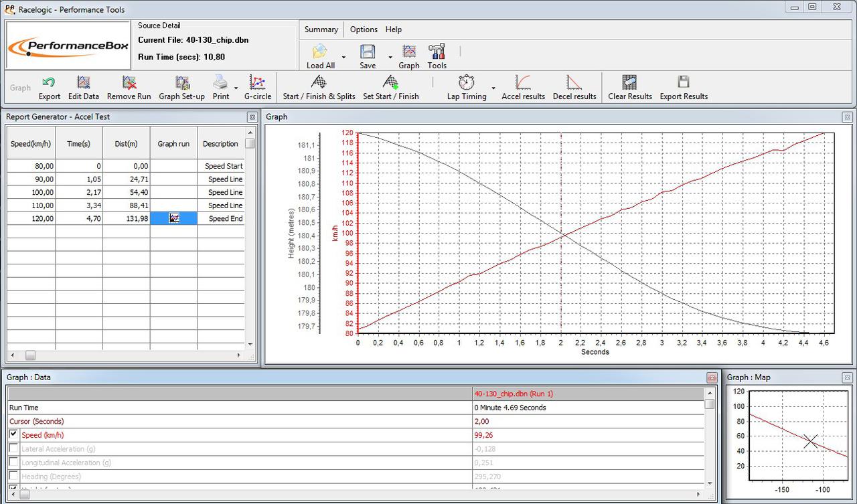Open the Tools icon
This screenshot has width=857, height=504.
(437, 52)
